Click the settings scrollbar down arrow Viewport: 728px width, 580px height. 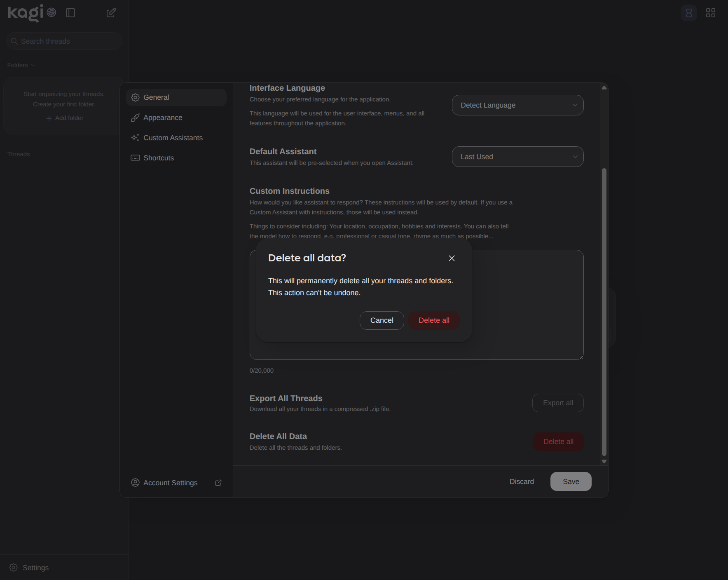coord(604,461)
